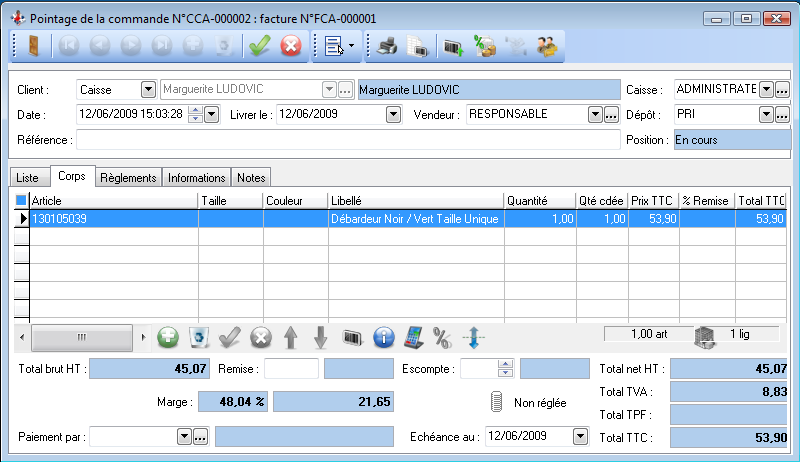The image size is (800, 462).
Task: Click the ellipsis button next to Dépôt
Action: pyautogui.click(x=783, y=114)
